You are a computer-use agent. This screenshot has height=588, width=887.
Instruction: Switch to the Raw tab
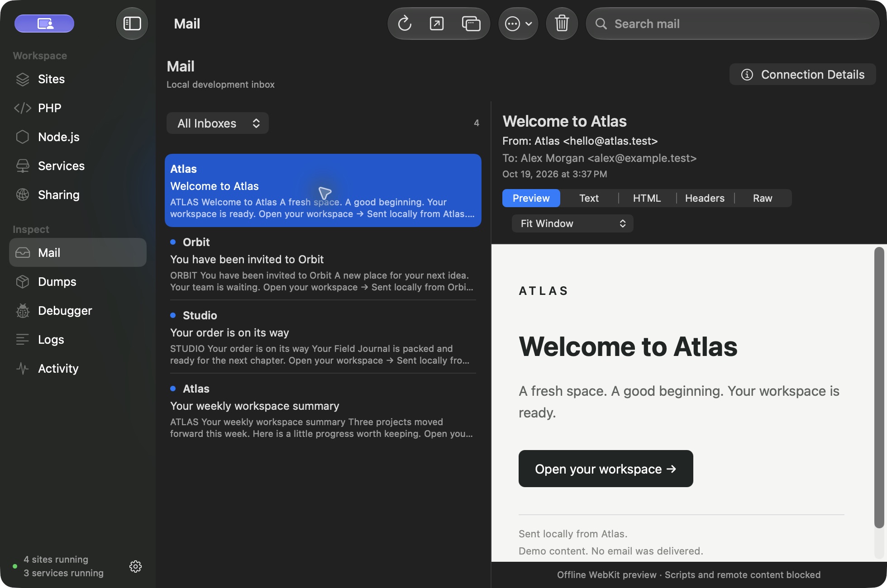click(763, 198)
